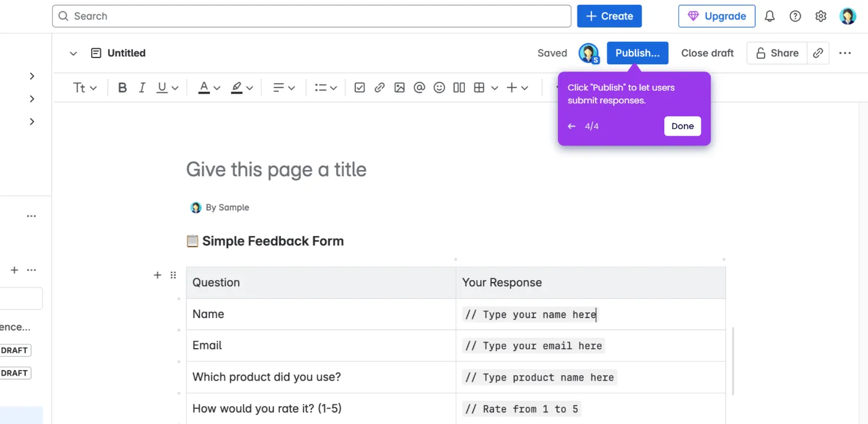The image size is (868, 424).
Task: Click the sidebar plus add icon
Action: click(x=15, y=270)
